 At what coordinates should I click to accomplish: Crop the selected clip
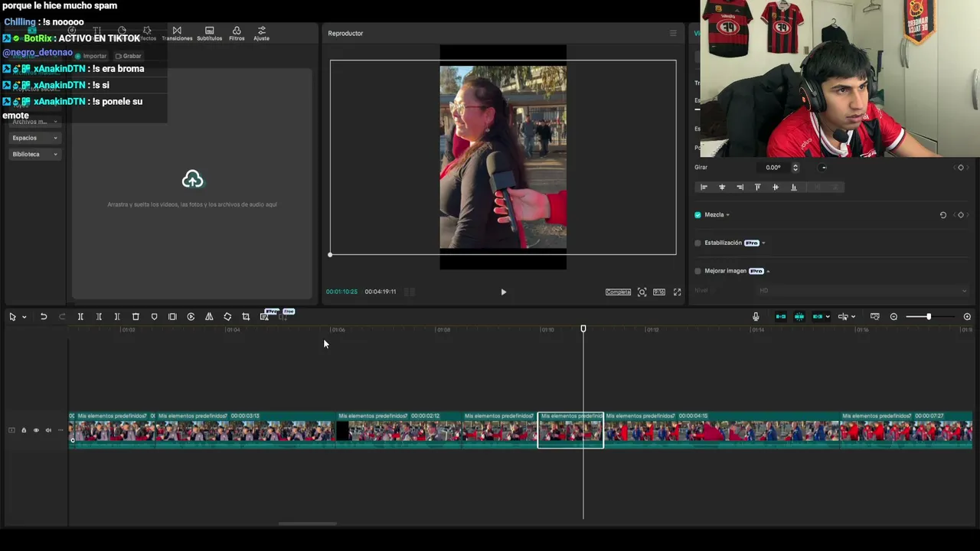[x=246, y=317]
